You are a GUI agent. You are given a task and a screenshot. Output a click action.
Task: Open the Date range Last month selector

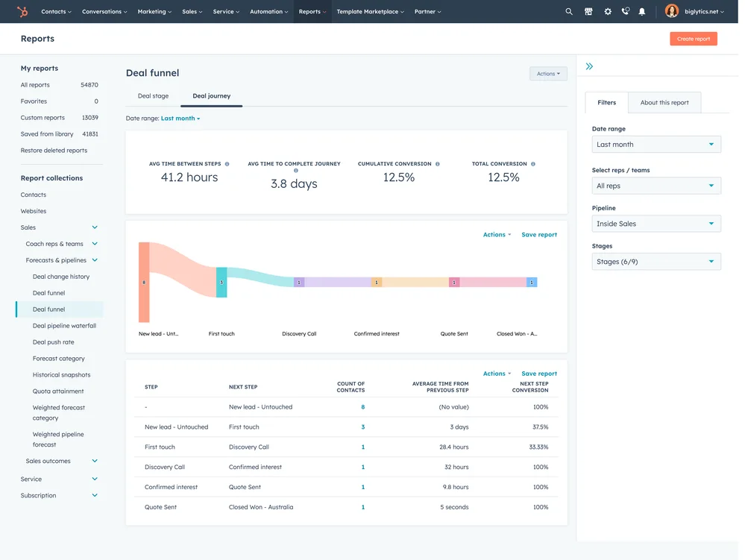point(656,143)
